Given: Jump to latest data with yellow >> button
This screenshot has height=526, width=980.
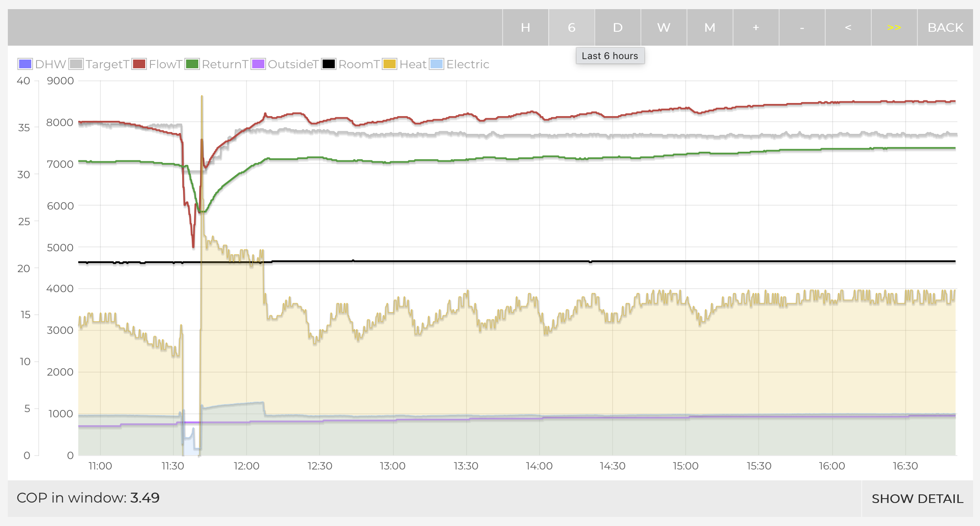Looking at the screenshot, I should [894, 27].
